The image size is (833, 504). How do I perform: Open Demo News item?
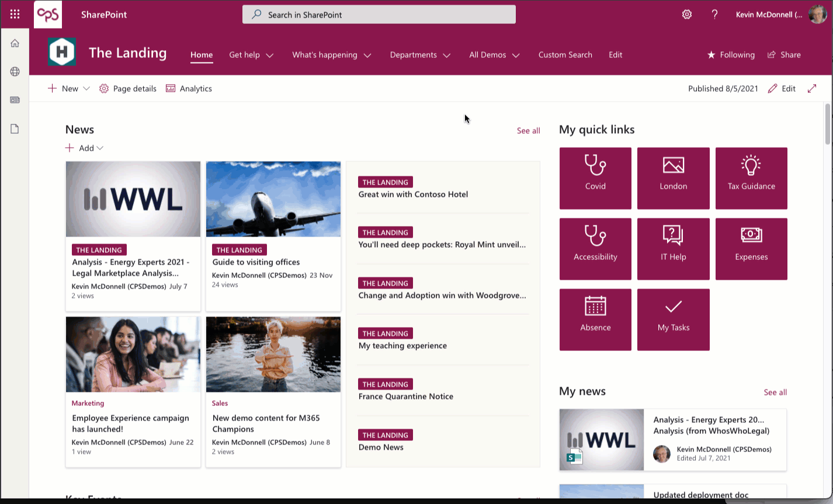coord(381,447)
